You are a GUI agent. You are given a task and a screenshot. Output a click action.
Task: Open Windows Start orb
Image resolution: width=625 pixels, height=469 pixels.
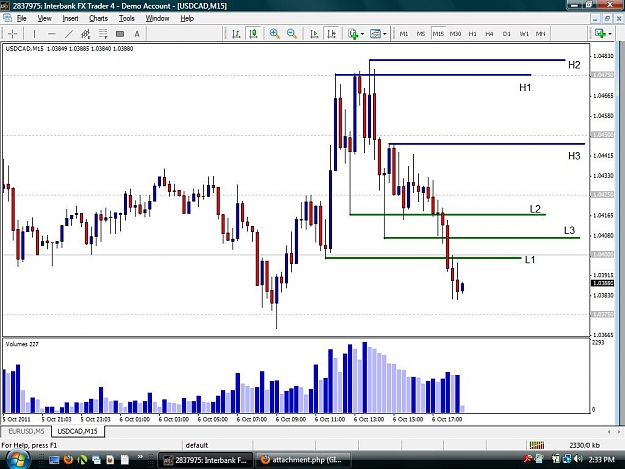pos(16,459)
